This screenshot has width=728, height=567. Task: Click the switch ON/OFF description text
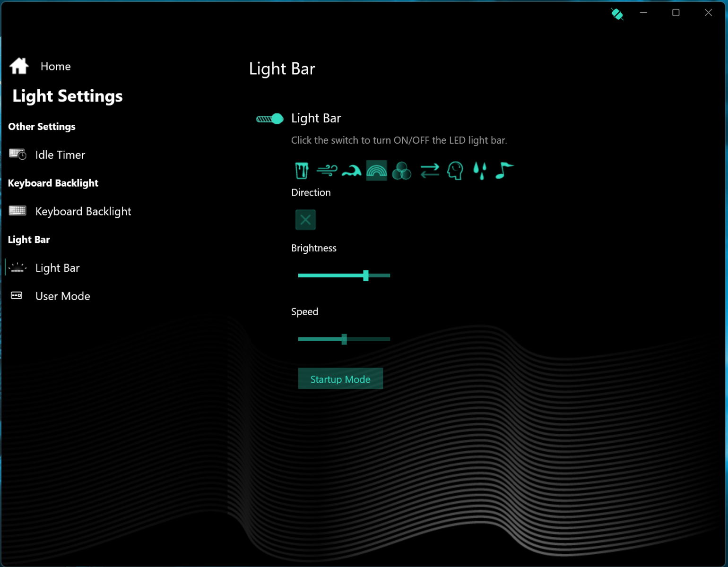(x=399, y=140)
